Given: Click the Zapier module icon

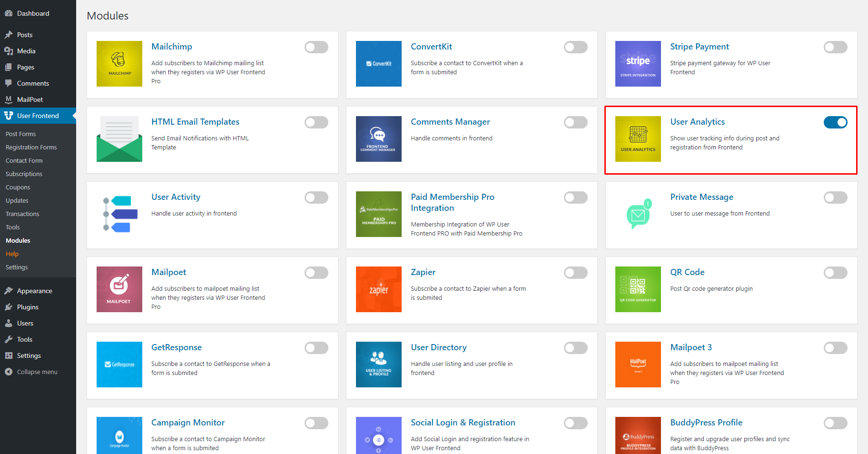Looking at the screenshot, I should click(x=379, y=289).
